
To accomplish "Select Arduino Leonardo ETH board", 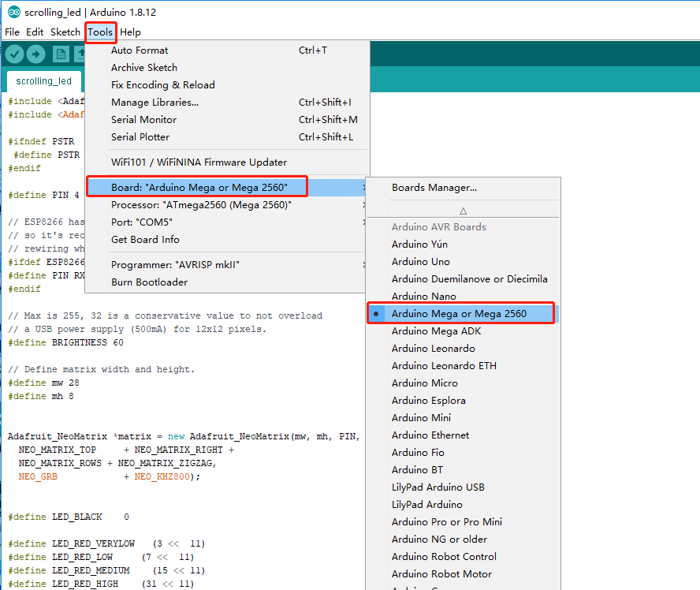I will [x=463, y=366].
